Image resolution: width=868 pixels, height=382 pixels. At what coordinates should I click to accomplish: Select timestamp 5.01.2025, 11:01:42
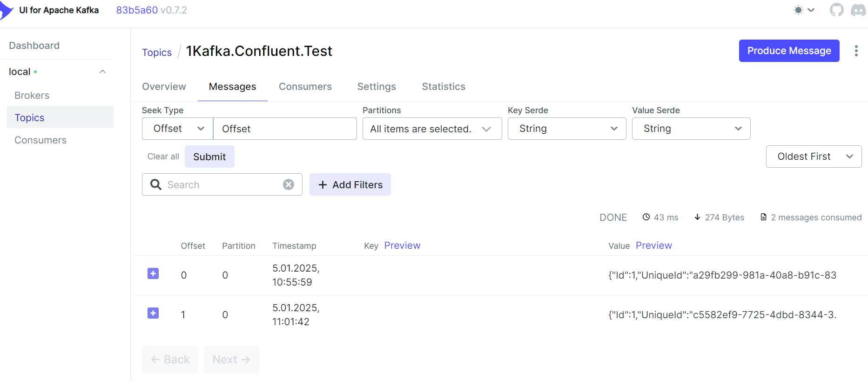pos(296,315)
